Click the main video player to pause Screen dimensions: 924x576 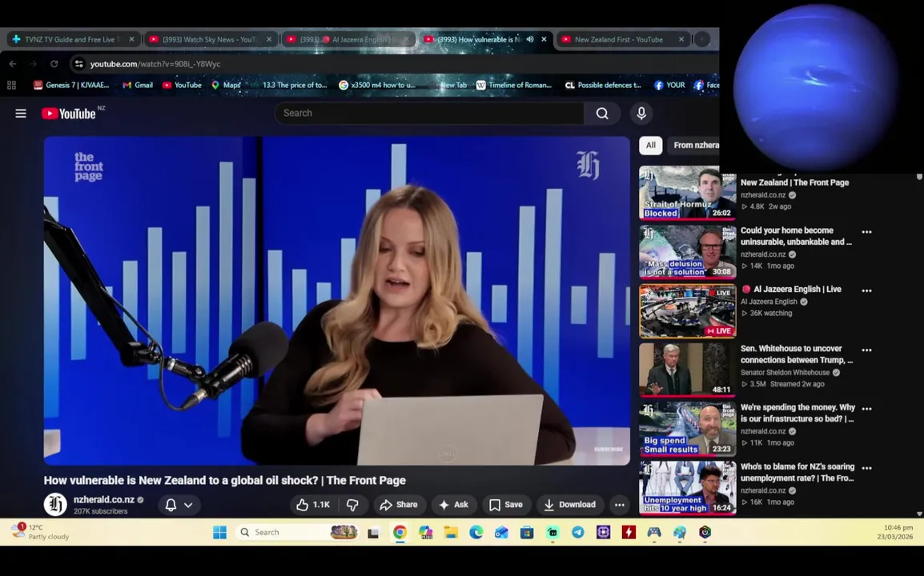pos(336,301)
